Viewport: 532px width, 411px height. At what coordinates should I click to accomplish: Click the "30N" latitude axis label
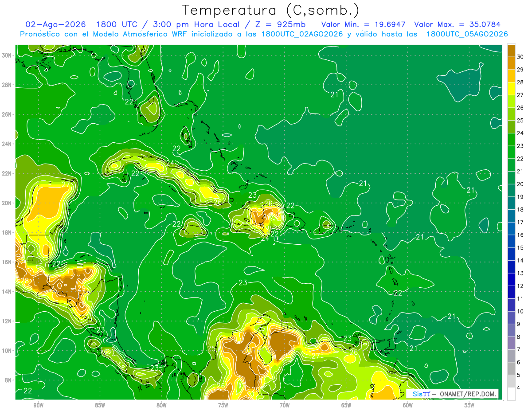point(8,55)
